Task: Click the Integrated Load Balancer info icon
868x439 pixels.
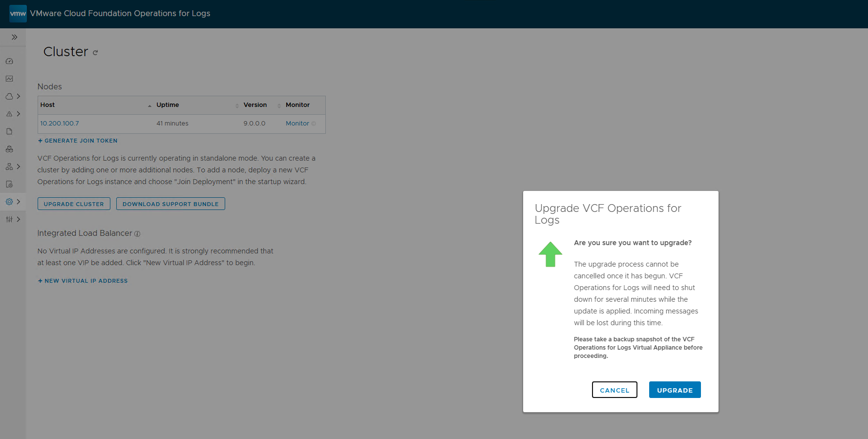Action: pos(137,234)
